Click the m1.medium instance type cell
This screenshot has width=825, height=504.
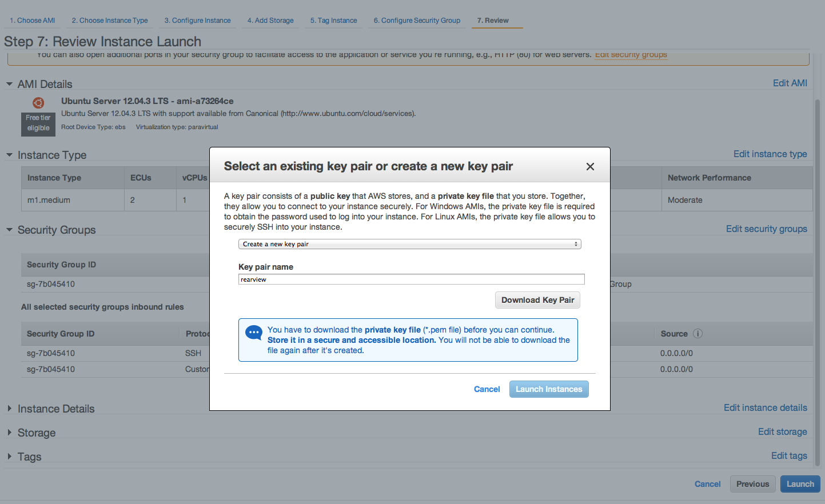pyautogui.click(x=73, y=200)
